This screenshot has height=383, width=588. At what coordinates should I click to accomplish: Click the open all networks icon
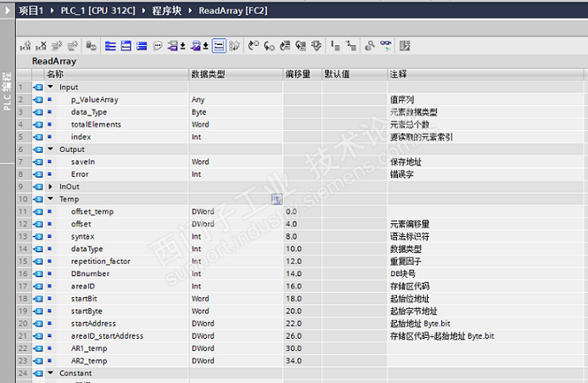click(110, 46)
